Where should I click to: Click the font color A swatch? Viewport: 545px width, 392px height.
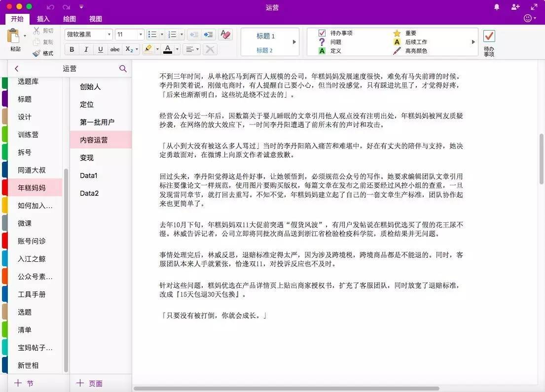(x=168, y=49)
